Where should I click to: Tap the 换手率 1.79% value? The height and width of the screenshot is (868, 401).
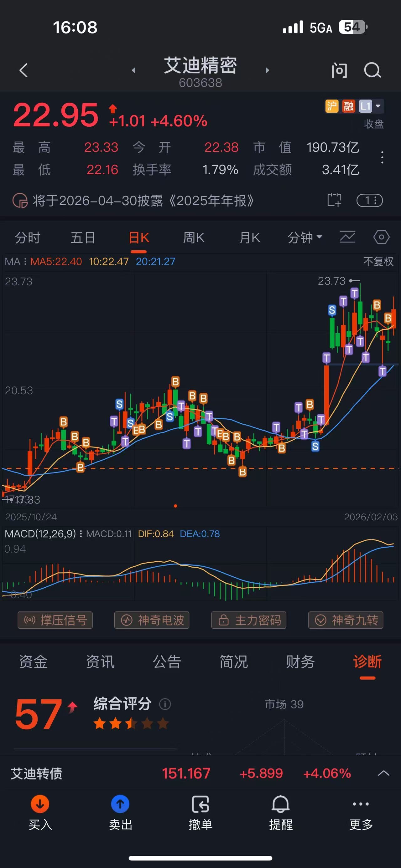click(220, 170)
